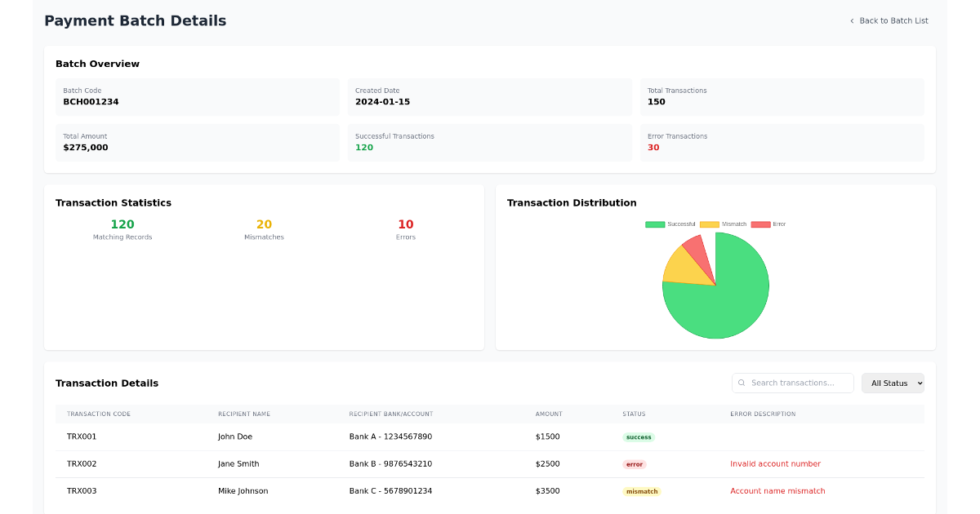980x514 pixels.
Task: Click the error badge on row TRX002
Action: pos(635,463)
